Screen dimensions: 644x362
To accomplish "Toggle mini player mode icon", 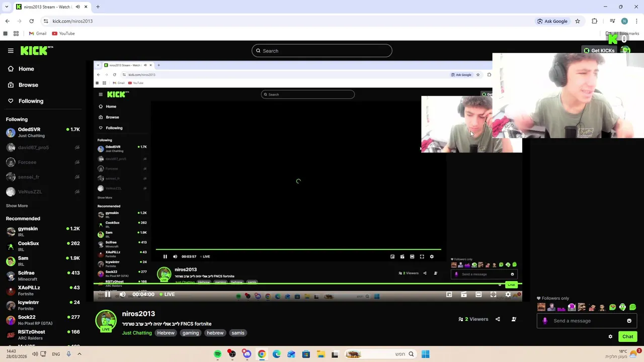I will (x=449, y=295).
